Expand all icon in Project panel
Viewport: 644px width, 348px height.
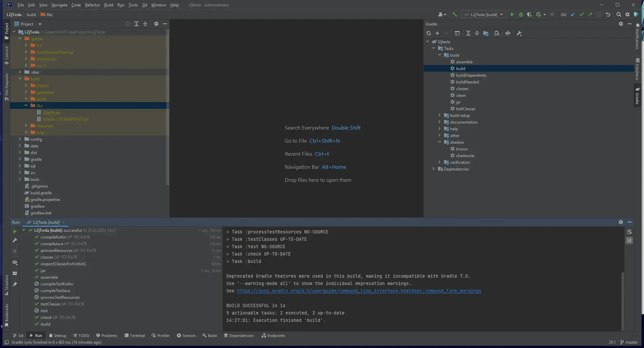(x=137, y=24)
